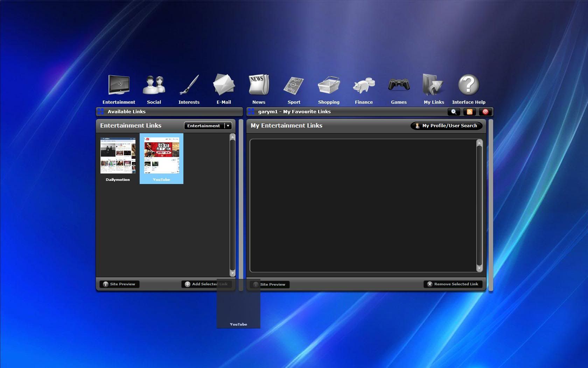Click the magnifier search icon in the header
The height and width of the screenshot is (368, 588).
454,112
